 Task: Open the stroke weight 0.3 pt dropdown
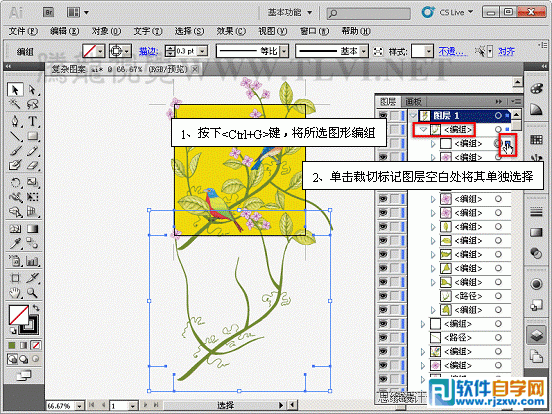coord(202,51)
